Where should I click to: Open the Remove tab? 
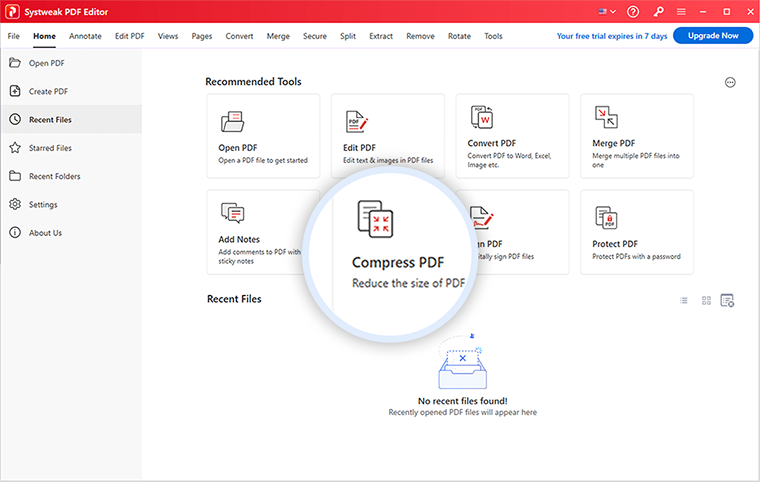click(420, 36)
